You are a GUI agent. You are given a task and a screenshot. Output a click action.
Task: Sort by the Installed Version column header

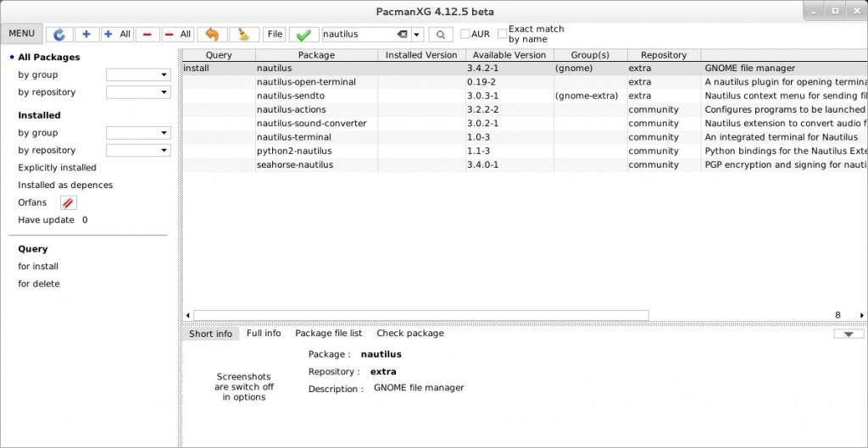click(421, 55)
